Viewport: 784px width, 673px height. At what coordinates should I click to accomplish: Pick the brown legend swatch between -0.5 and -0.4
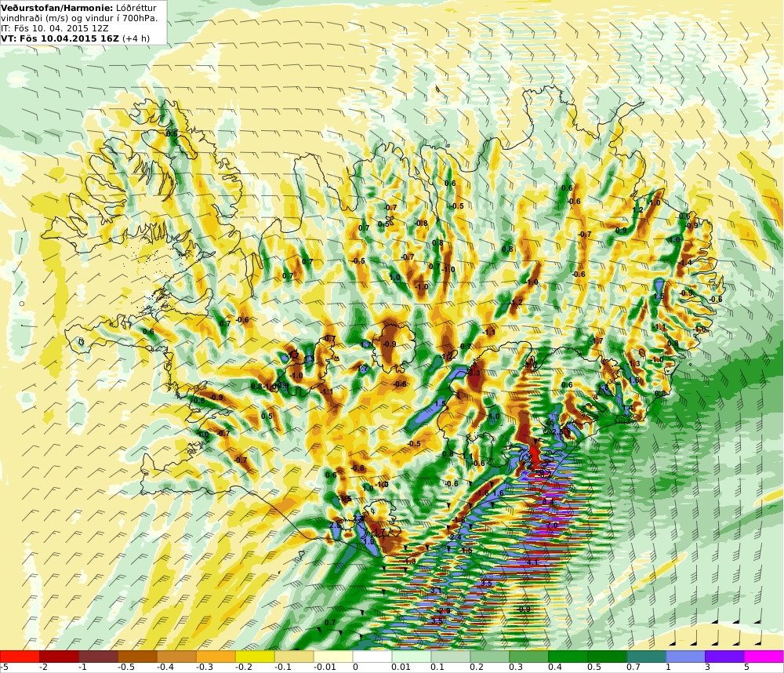tap(137, 656)
